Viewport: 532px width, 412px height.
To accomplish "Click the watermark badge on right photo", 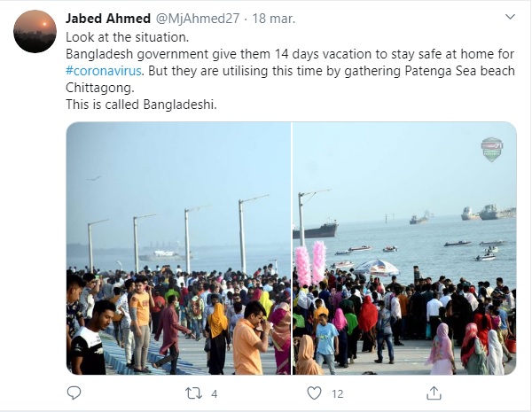I will point(491,149).
